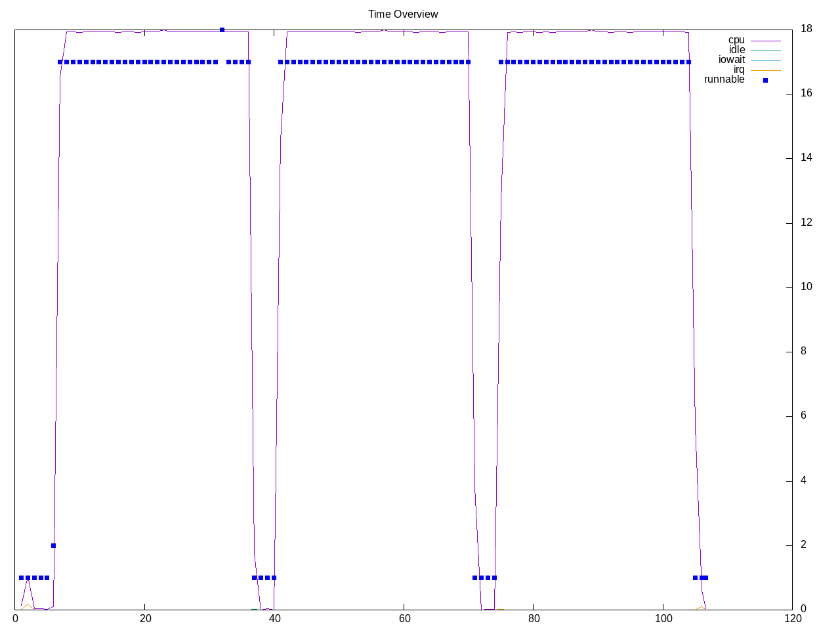Screen dimensions: 840x630
Task: Select the "idle" legend label
Action: pyautogui.click(x=737, y=50)
